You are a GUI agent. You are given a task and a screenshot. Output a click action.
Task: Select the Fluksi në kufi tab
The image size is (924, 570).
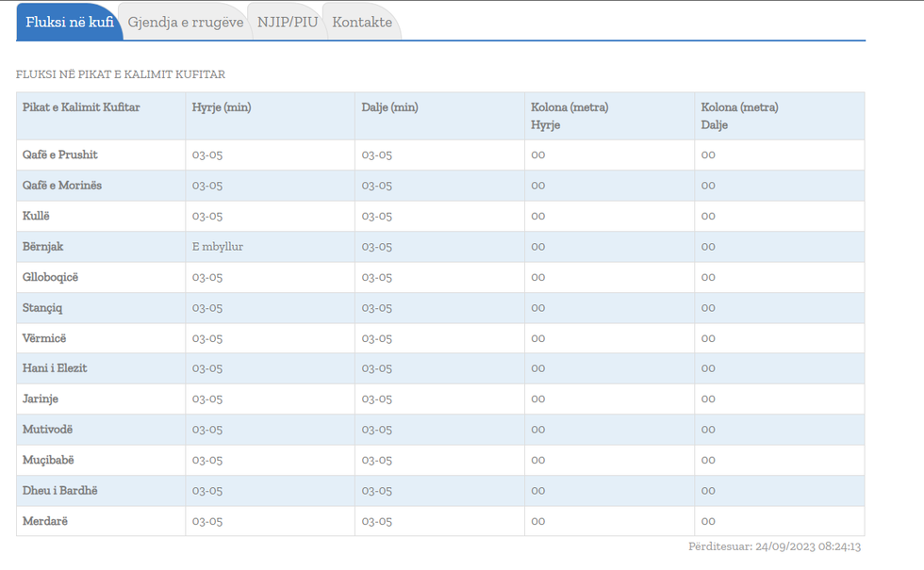point(70,22)
